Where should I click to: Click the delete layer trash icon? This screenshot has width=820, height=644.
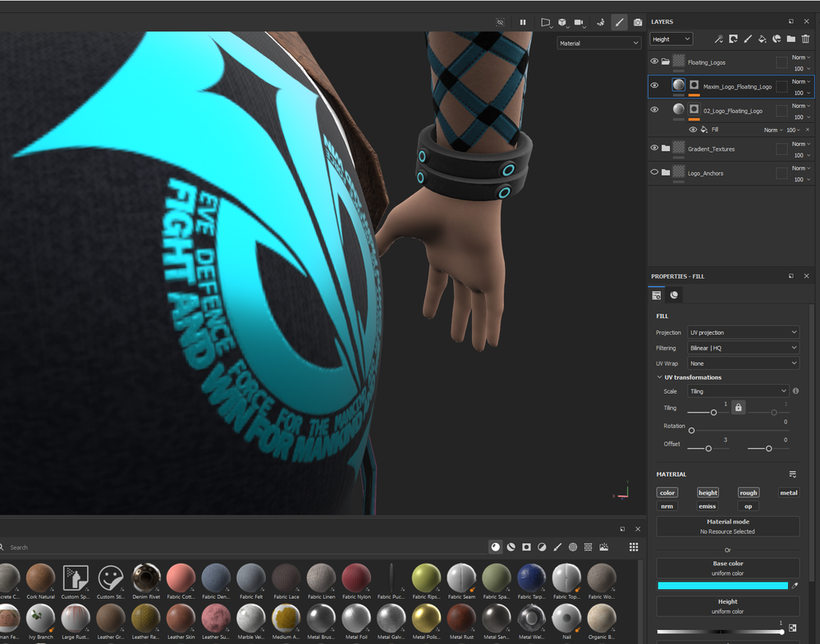pos(805,39)
